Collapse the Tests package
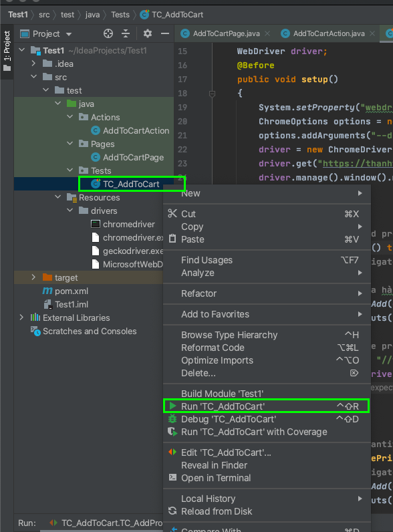Screen dimensions: 393x532 pyautogui.click(x=70, y=170)
